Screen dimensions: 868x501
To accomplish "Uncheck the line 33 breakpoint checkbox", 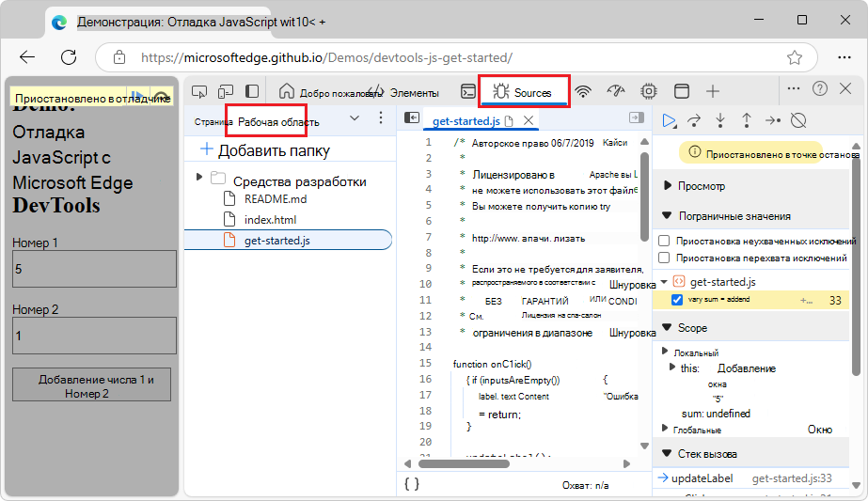I will pyautogui.click(x=676, y=300).
